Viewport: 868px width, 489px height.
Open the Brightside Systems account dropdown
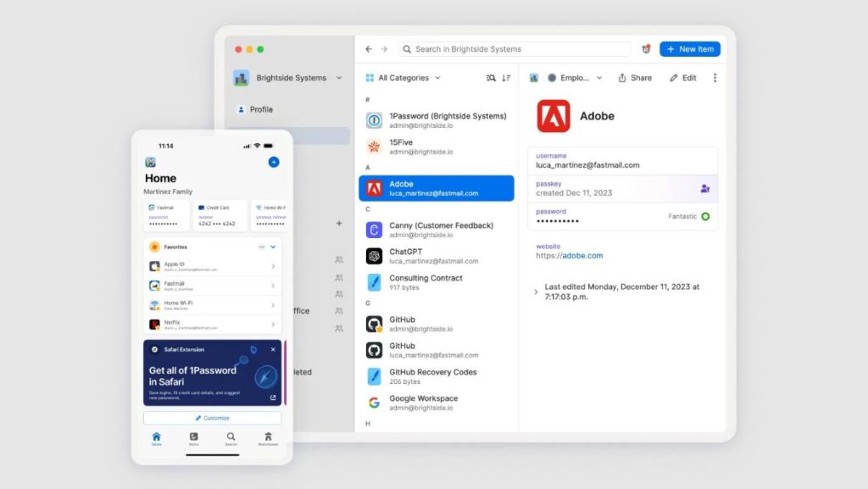(x=288, y=78)
